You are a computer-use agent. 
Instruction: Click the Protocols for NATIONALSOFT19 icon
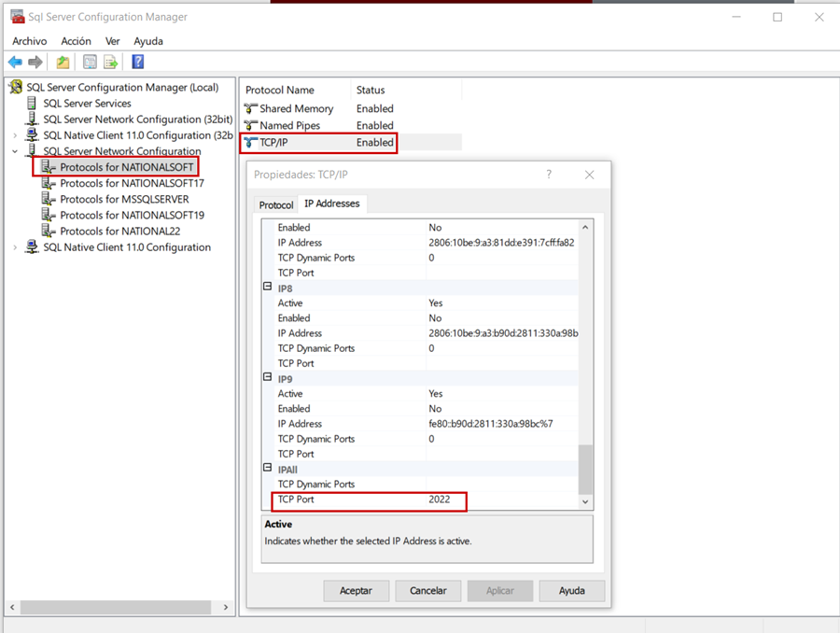pyautogui.click(x=49, y=216)
